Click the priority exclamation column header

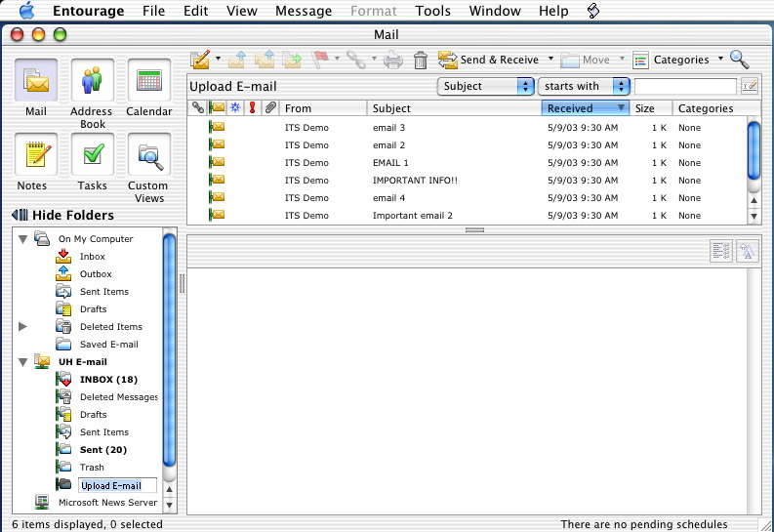252,107
